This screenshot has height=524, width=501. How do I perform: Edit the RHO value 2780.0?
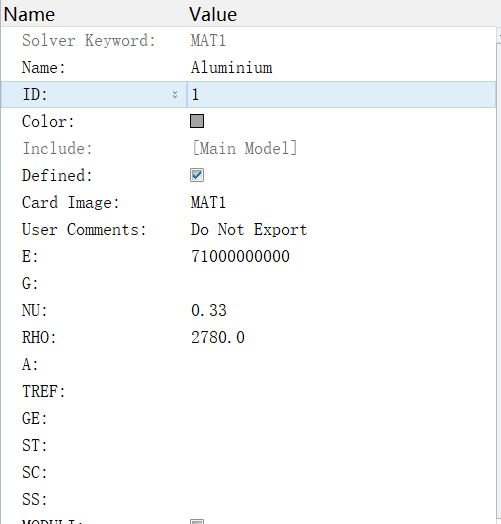(x=218, y=338)
